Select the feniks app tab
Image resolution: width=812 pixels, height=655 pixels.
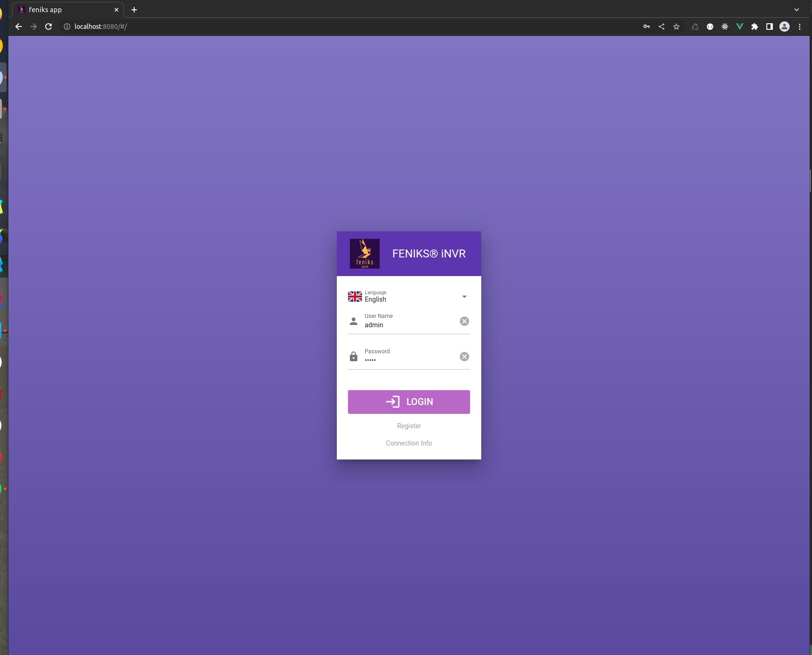68,9
